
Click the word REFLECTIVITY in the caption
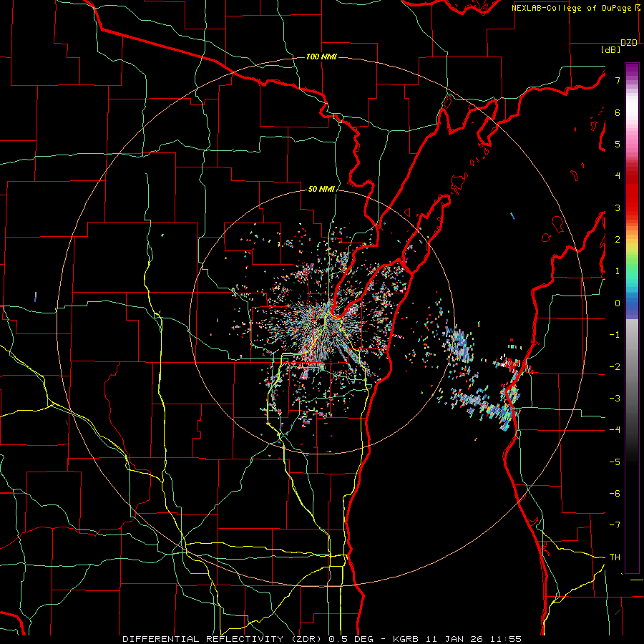pyautogui.click(x=245, y=639)
